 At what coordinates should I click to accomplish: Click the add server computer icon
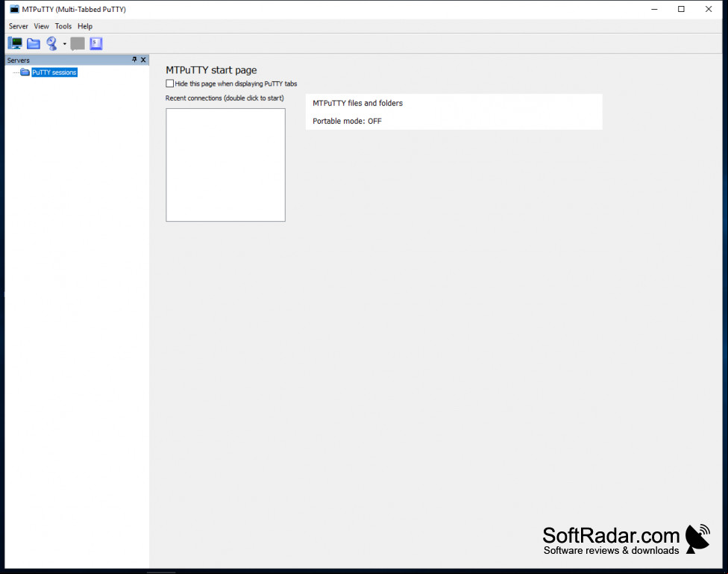pyautogui.click(x=16, y=44)
